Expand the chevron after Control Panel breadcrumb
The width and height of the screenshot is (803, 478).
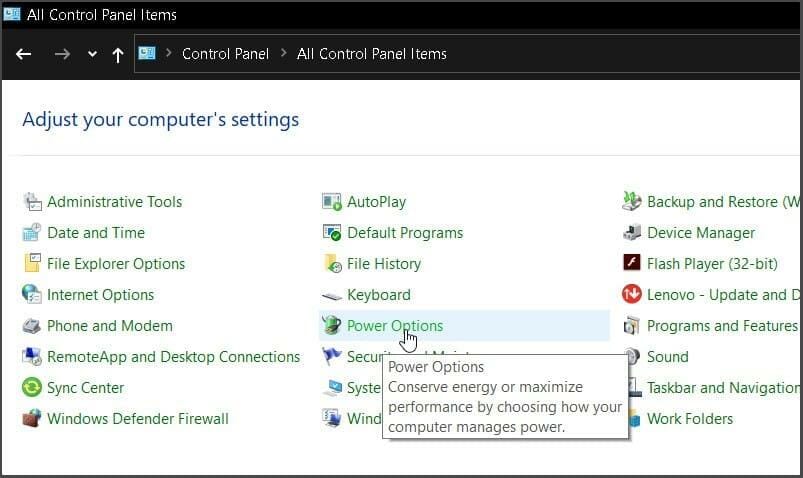click(x=283, y=53)
